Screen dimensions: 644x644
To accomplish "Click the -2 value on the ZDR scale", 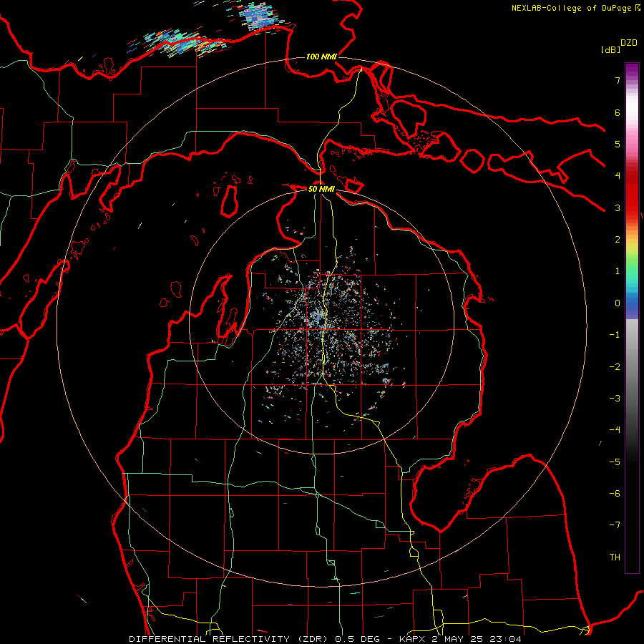I will tap(615, 367).
